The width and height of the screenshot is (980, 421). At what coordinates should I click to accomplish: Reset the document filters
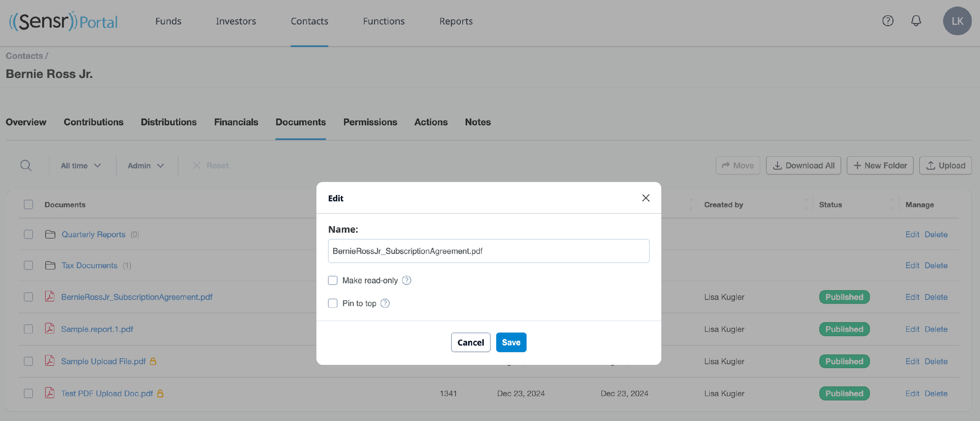click(x=210, y=166)
